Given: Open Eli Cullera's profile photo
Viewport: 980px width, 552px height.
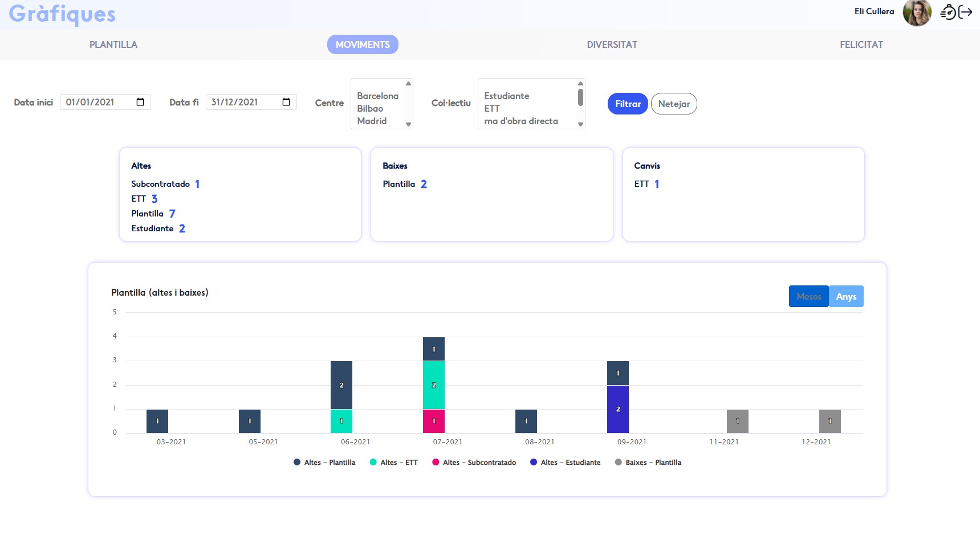Looking at the screenshot, I should click(x=917, y=13).
